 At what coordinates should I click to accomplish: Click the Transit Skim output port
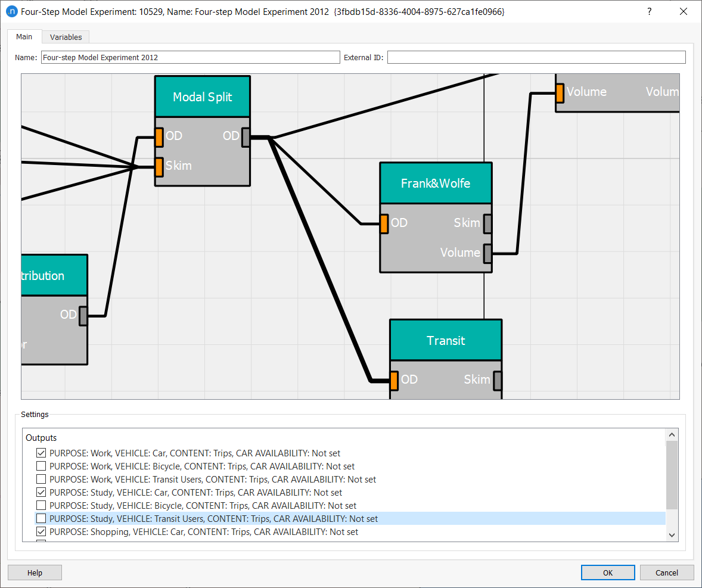[497, 380]
